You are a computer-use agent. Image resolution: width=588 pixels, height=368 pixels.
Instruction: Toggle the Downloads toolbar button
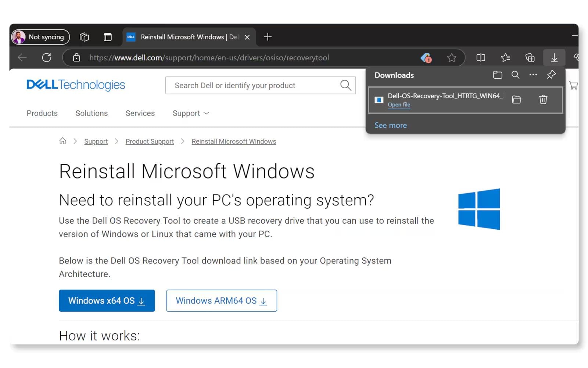pos(554,58)
